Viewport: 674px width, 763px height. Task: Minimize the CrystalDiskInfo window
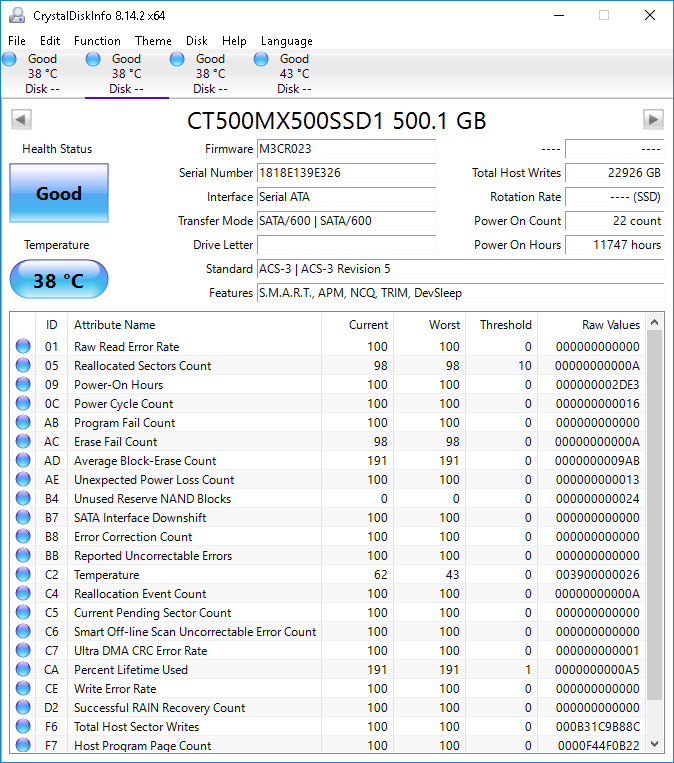coord(559,16)
